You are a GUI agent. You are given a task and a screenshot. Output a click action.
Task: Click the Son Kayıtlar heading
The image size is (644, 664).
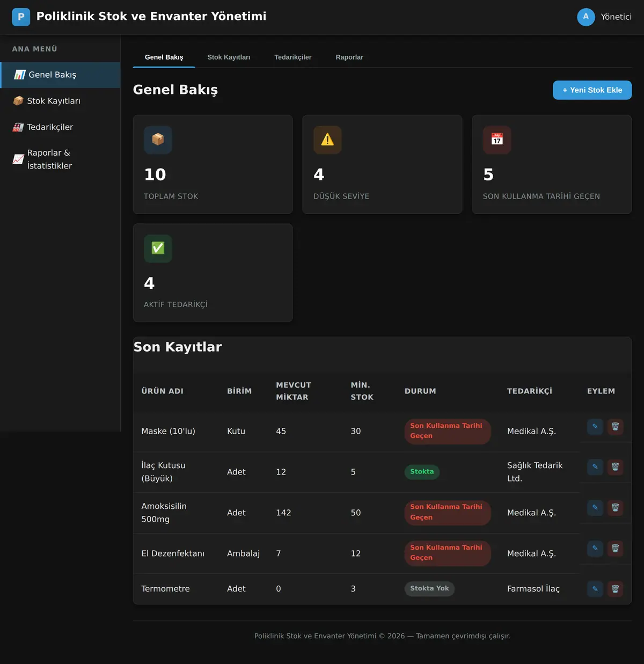[178, 347]
